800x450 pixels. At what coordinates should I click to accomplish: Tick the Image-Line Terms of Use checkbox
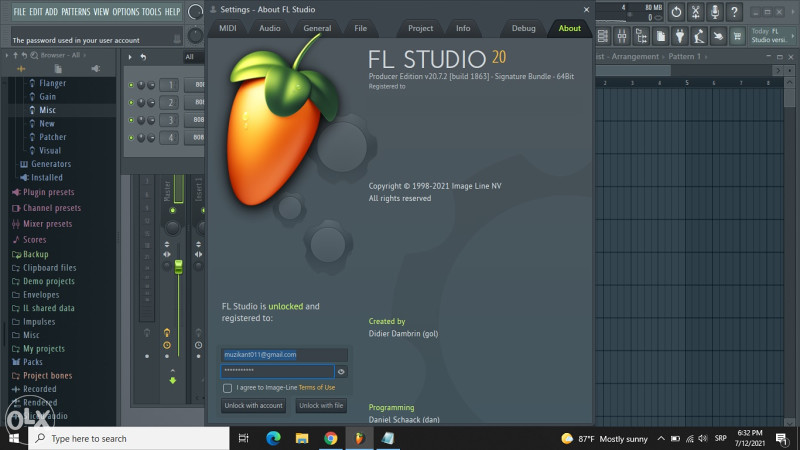click(228, 388)
